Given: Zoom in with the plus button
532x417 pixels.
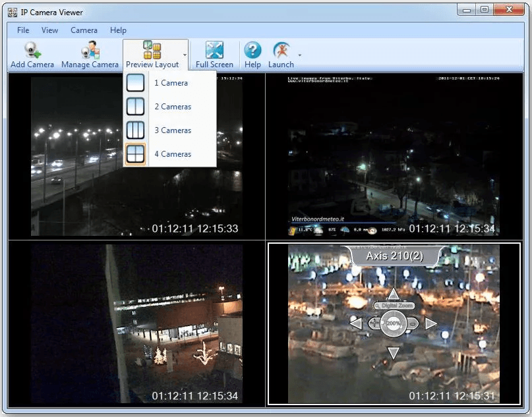Looking at the screenshot, I should tap(374, 323).
